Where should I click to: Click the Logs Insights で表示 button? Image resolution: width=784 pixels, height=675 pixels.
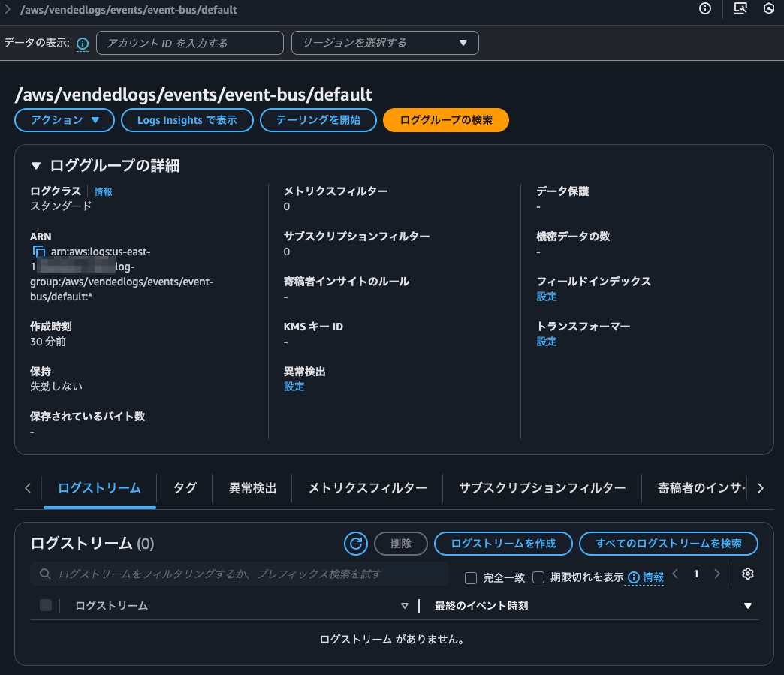(x=187, y=120)
